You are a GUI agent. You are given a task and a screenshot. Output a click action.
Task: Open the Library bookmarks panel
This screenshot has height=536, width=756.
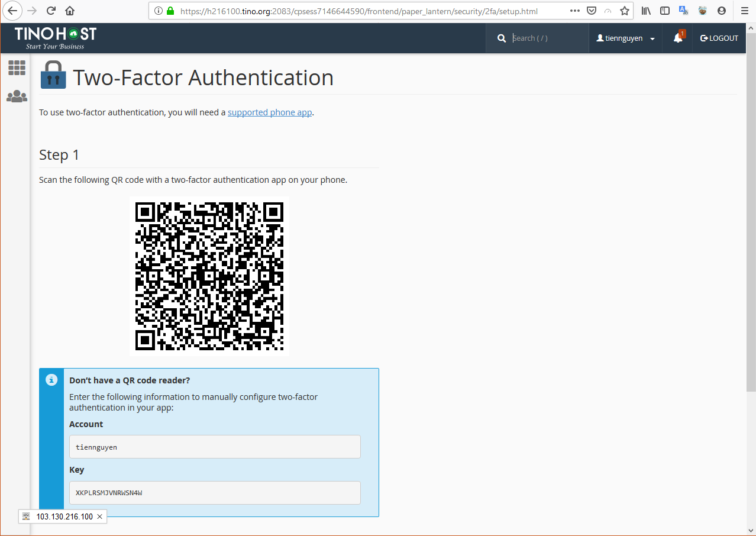pyautogui.click(x=647, y=11)
